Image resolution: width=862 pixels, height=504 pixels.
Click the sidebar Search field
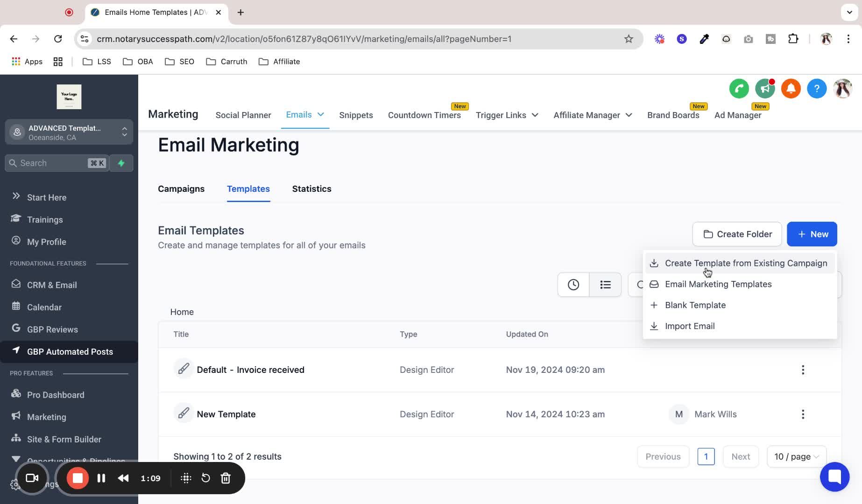[x=57, y=163]
